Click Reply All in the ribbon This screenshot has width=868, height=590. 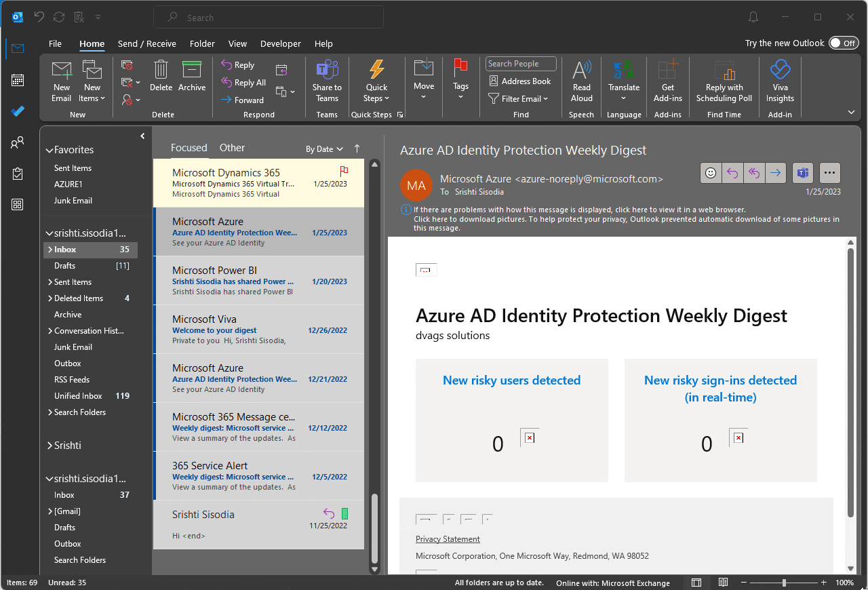(x=243, y=83)
